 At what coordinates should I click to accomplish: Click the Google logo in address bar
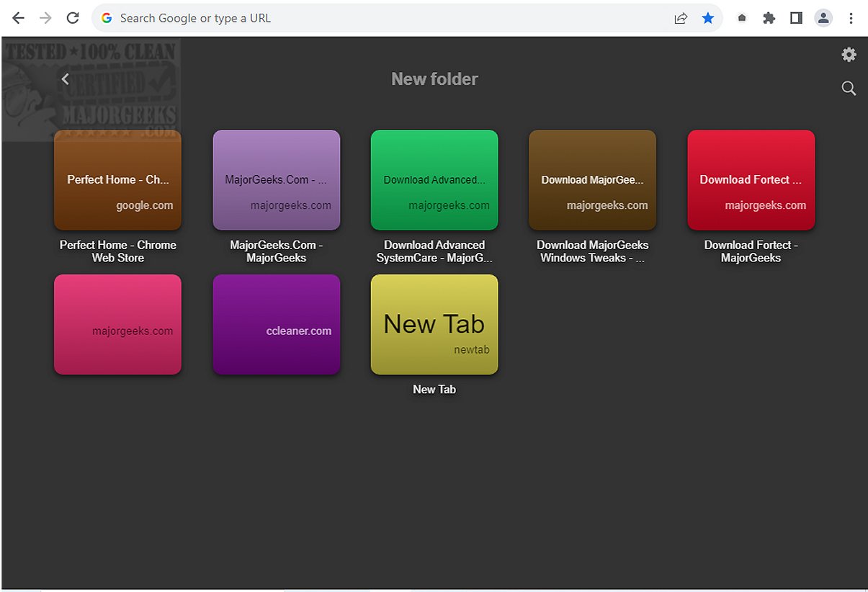[107, 18]
